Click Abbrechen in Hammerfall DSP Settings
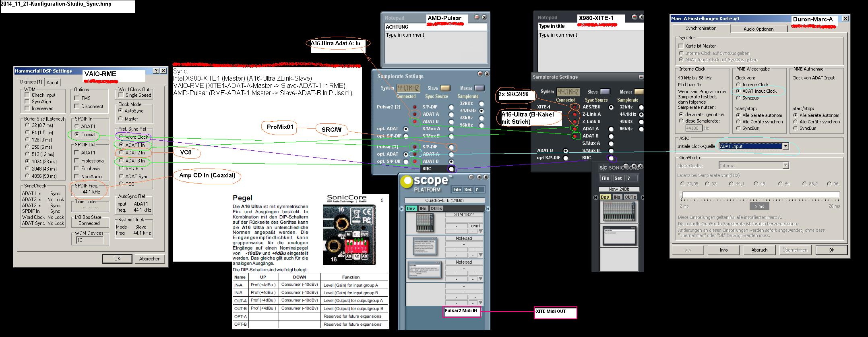 coord(150,259)
